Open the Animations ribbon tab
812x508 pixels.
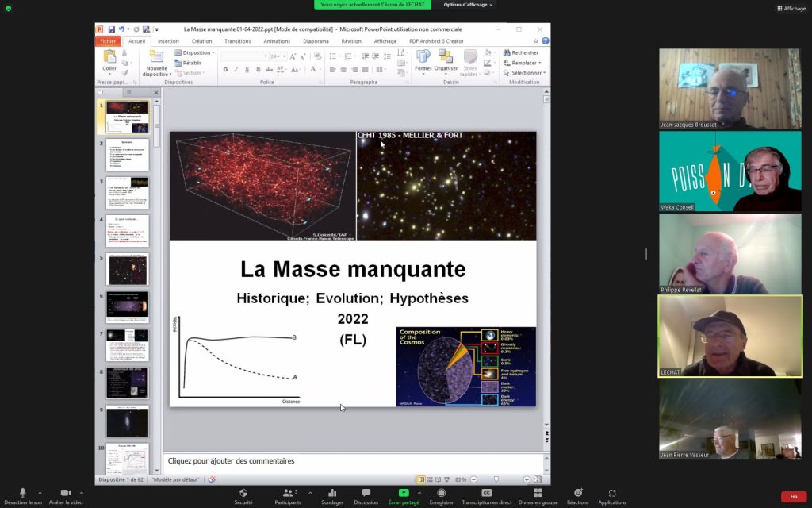pyautogui.click(x=277, y=41)
